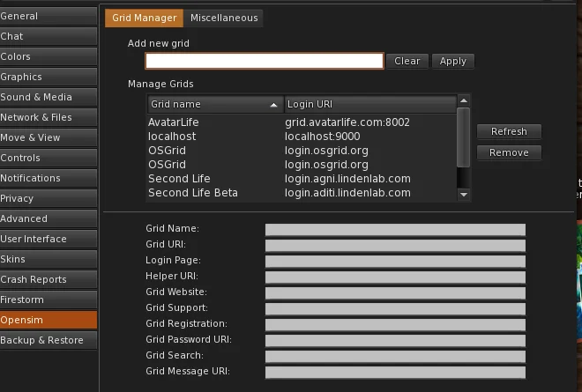Switch to the Grid Manager tab

coord(145,18)
